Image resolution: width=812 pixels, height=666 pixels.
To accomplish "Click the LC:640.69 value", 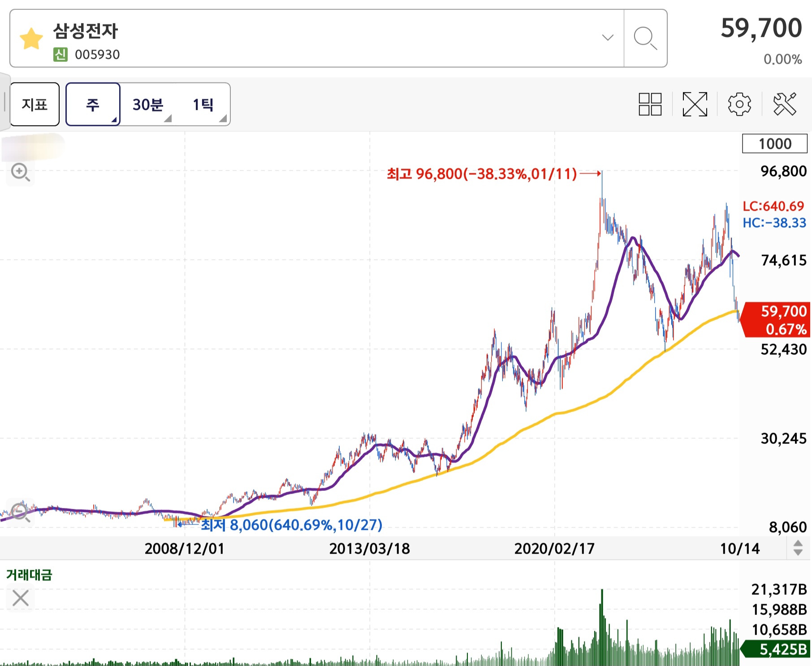I will coord(773,206).
